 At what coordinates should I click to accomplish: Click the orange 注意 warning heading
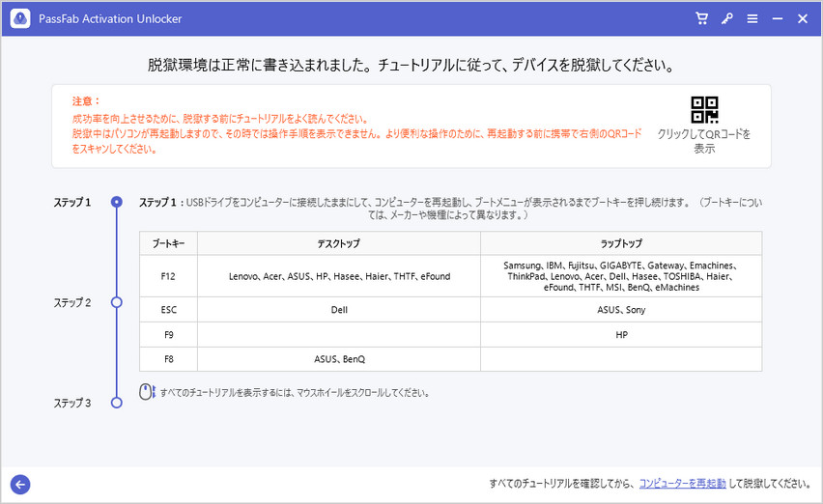click(86, 101)
